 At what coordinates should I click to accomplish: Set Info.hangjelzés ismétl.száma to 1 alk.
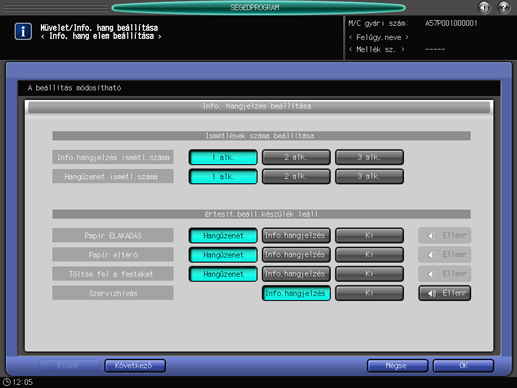point(223,157)
